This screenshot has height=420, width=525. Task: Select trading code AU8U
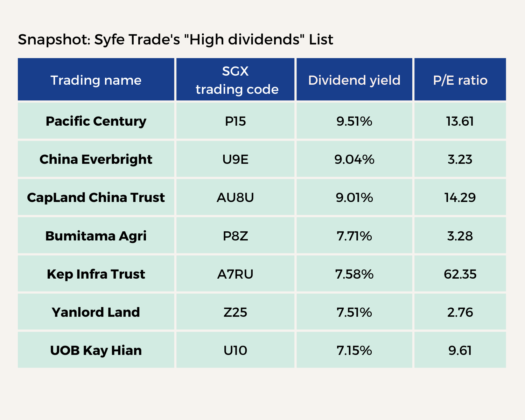(x=236, y=197)
